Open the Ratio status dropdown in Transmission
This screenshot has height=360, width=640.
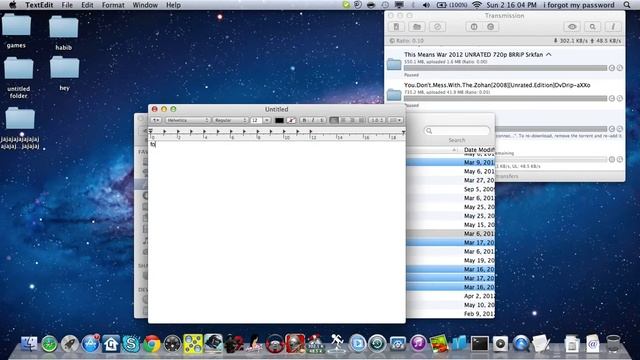[x=407, y=41]
